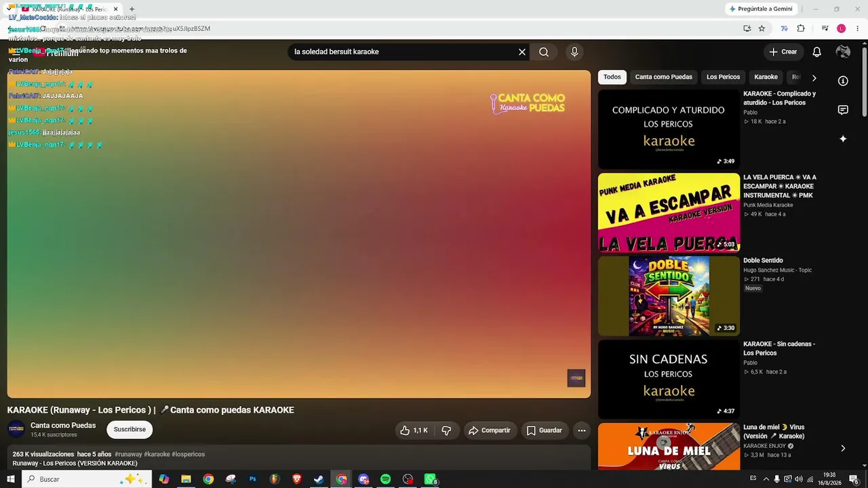Close the KARAOKE Runaway browser tab
868x488 pixels.
(x=115, y=9)
